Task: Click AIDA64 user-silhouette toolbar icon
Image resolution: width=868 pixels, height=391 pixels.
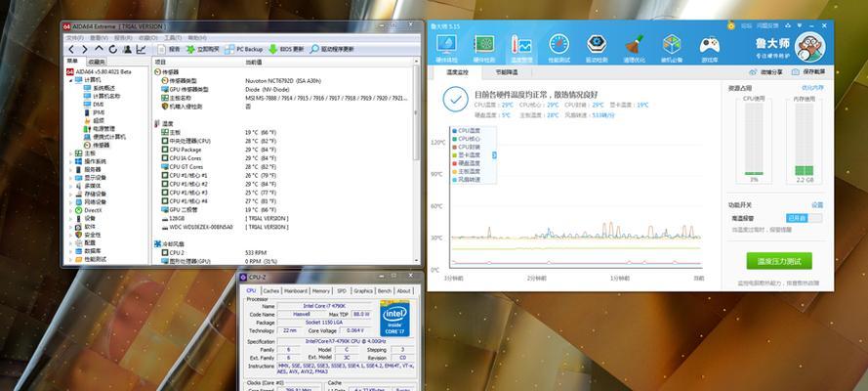Action: coord(127,49)
